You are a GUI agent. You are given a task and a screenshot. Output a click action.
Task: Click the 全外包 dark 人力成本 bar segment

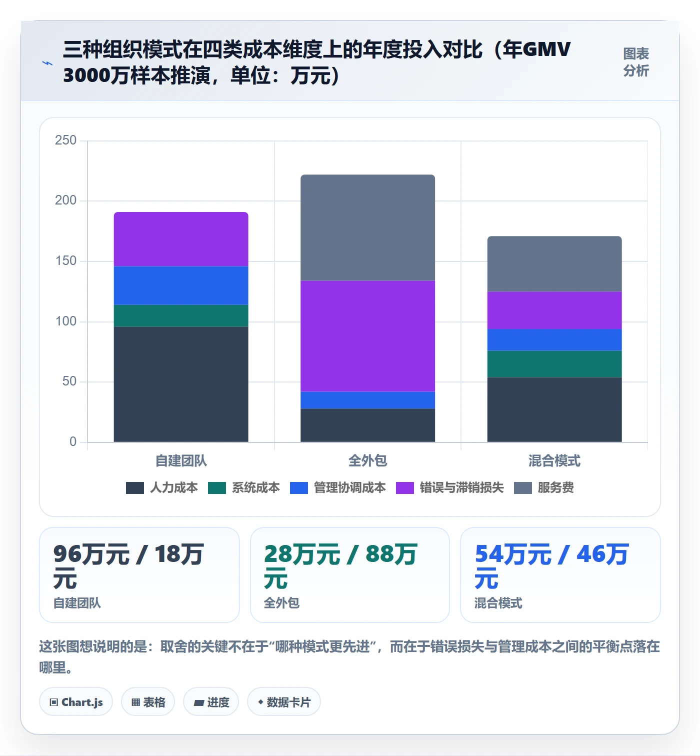coord(367,425)
